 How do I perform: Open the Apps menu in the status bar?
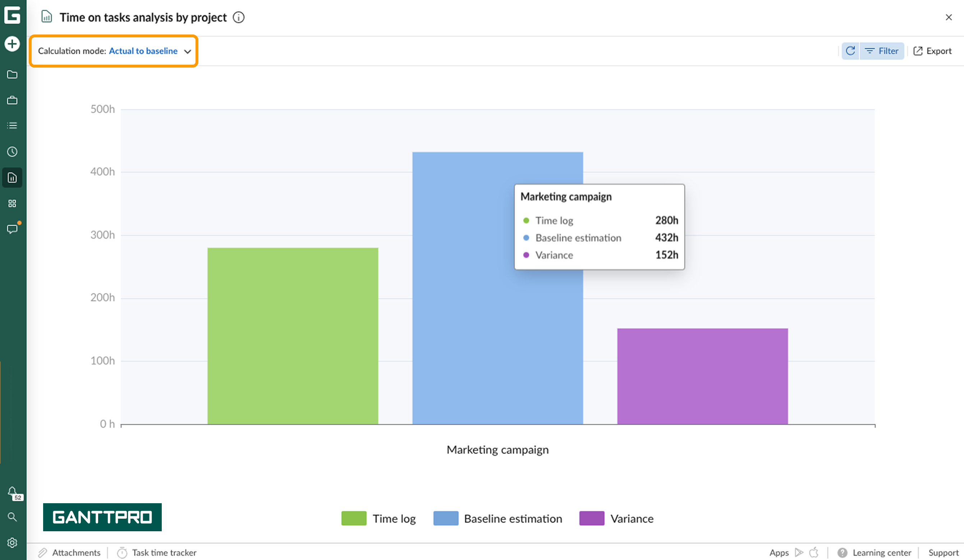point(779,552)
